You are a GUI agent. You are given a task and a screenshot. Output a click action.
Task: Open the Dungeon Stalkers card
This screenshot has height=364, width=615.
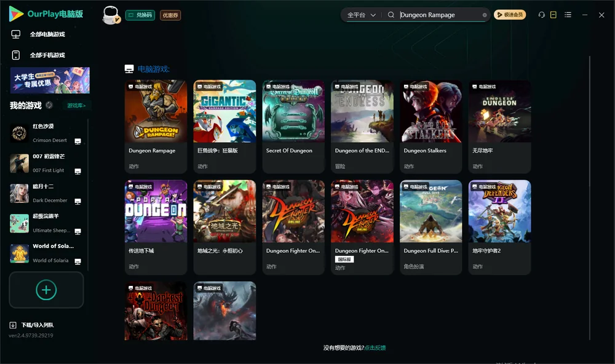click(431, 127)
